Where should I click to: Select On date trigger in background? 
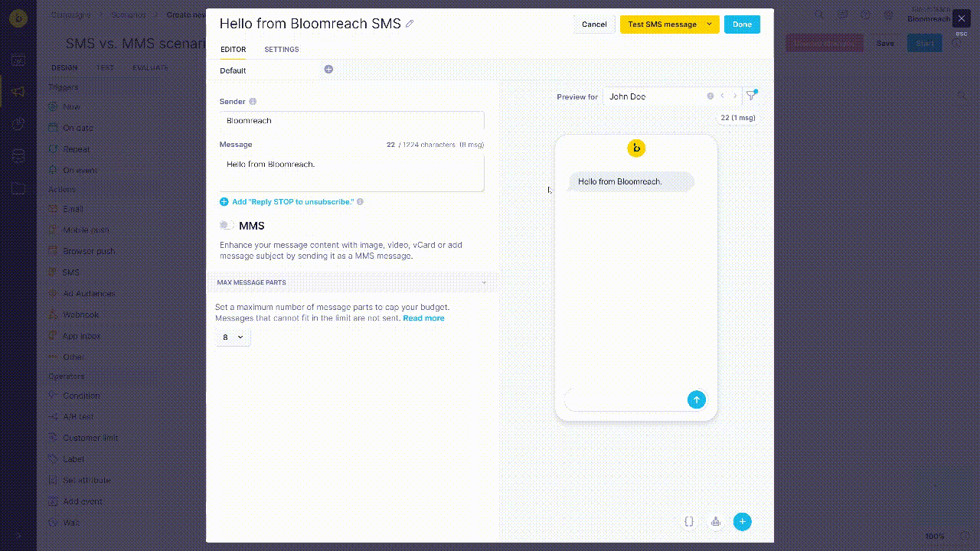[x=70, y=129]
